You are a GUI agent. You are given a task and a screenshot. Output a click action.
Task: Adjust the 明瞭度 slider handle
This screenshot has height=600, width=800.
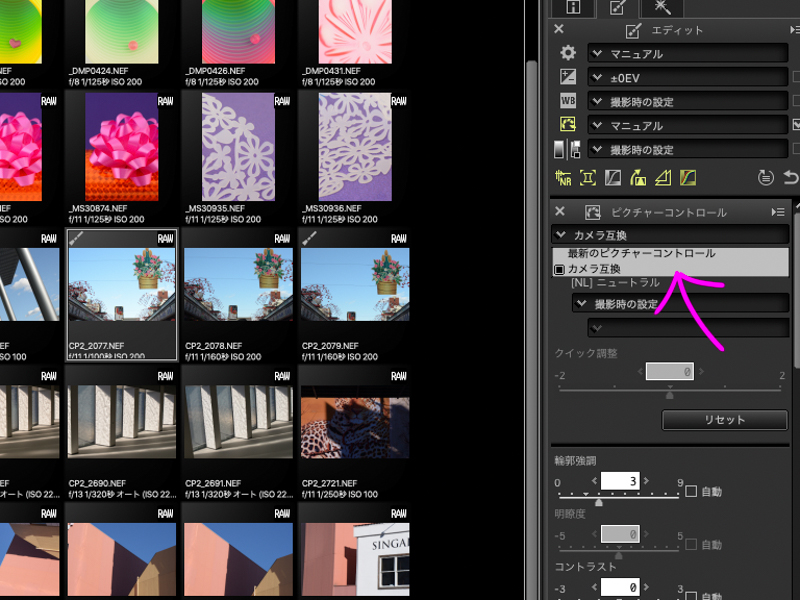(618, 556)
